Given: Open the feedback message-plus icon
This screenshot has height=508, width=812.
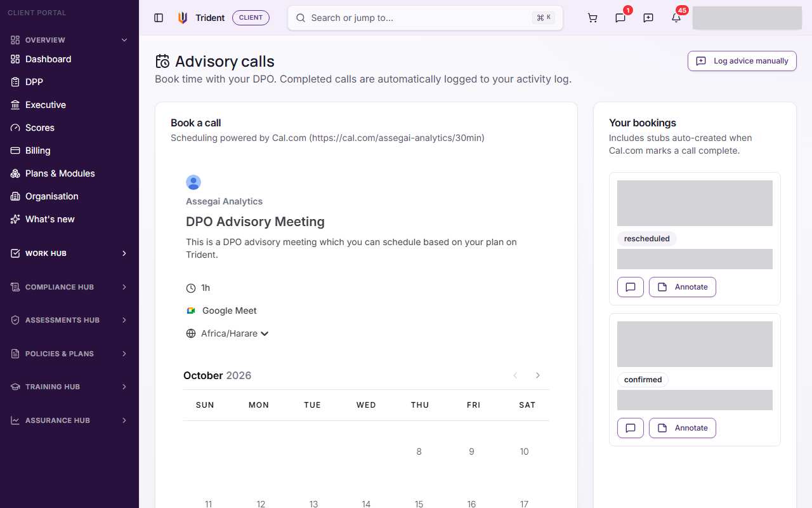Looking at the screenshot, I should [648, 18].
